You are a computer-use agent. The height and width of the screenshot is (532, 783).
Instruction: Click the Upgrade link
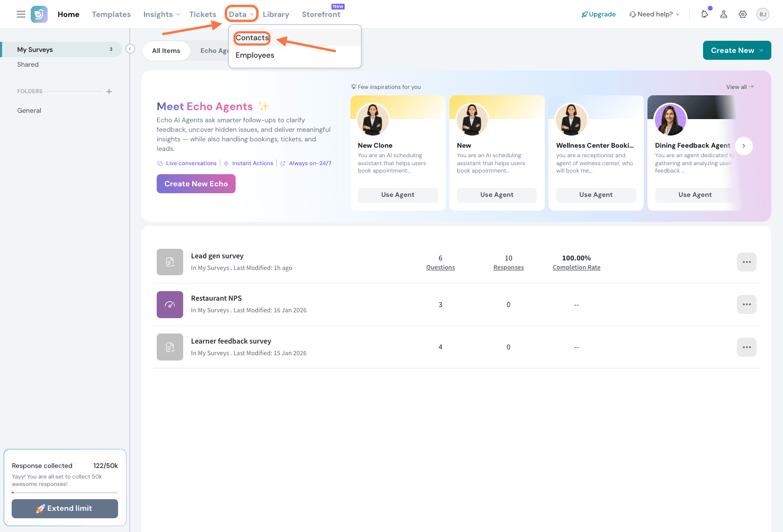tap(599, 14)
